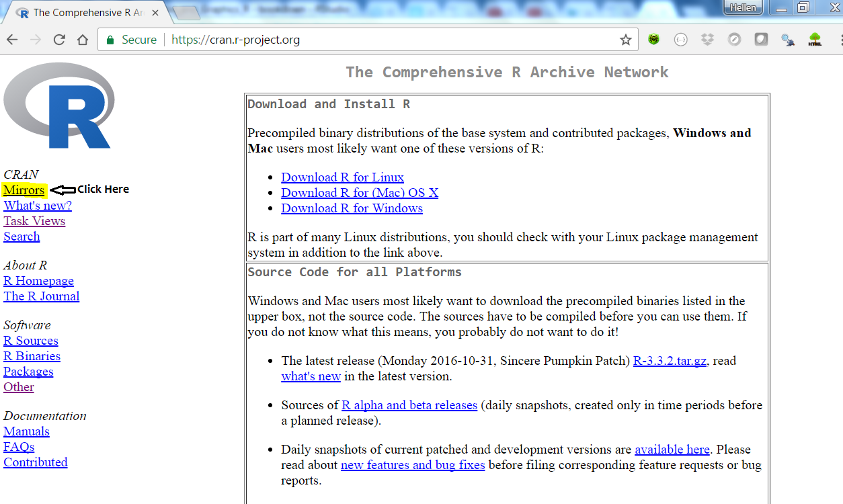The image size is (843, 504).
Task: Open the magnifying glass extension icon
Action: pos(788,40)
